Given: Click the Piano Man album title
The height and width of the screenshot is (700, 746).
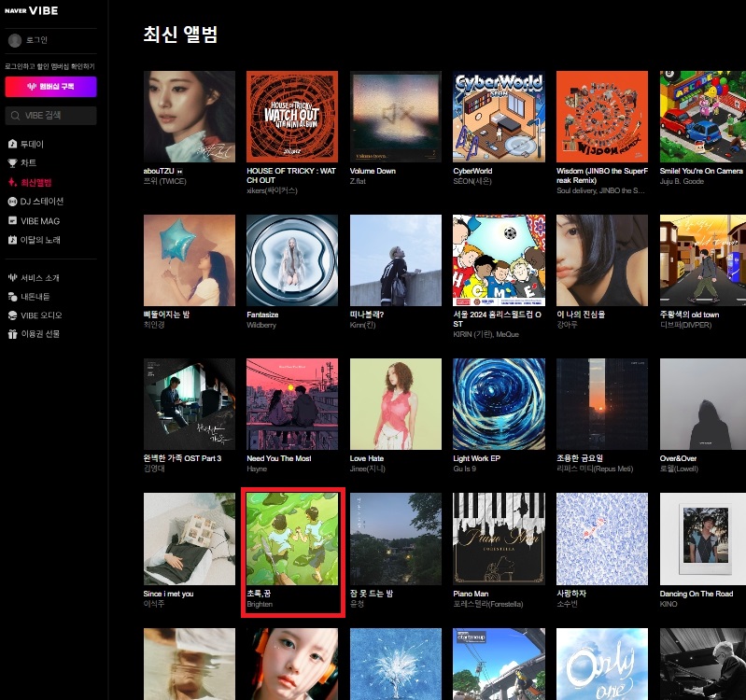Looking at the screenshot, I should click(471, 594).
